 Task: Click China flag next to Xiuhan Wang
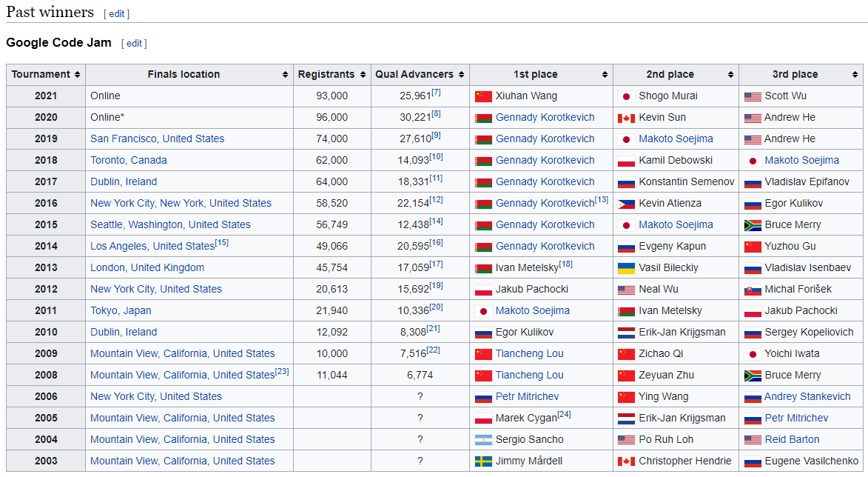(483, 96)
